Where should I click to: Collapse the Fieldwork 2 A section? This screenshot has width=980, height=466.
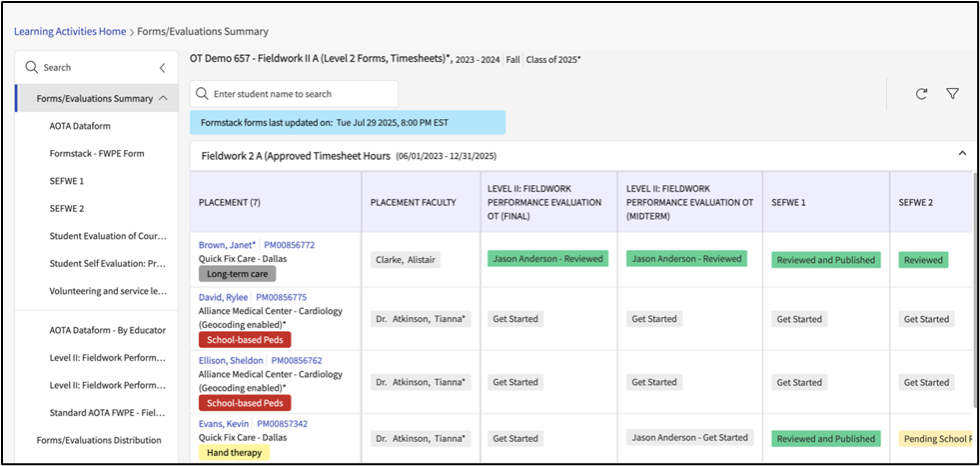pos(962,154)
